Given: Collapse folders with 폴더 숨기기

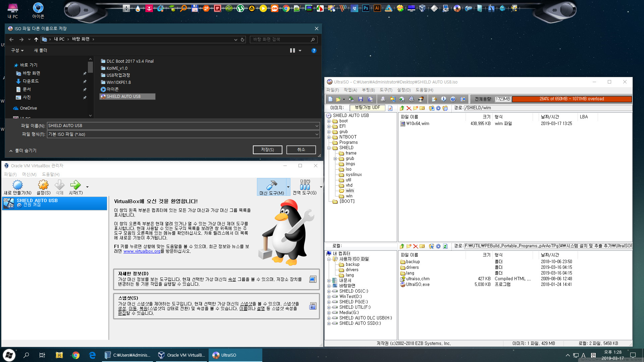Looking at the screenshot, I should coord(23,151).
